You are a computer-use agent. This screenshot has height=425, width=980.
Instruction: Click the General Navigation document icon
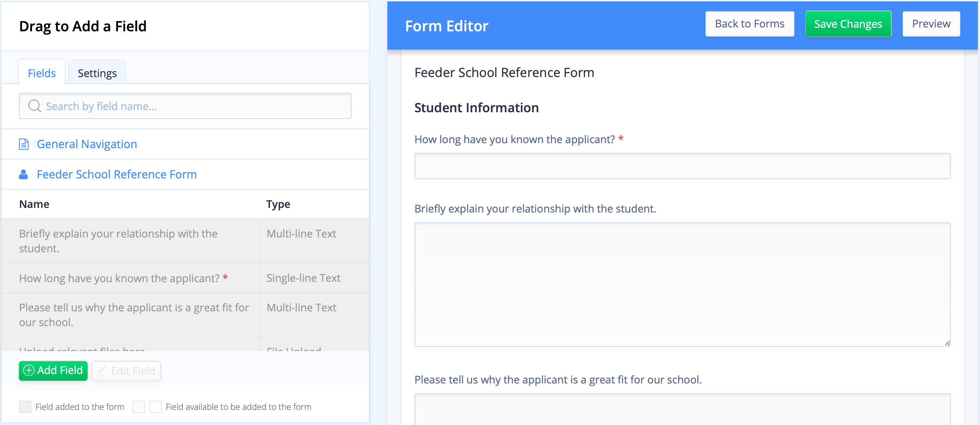[x=24, y=144]
